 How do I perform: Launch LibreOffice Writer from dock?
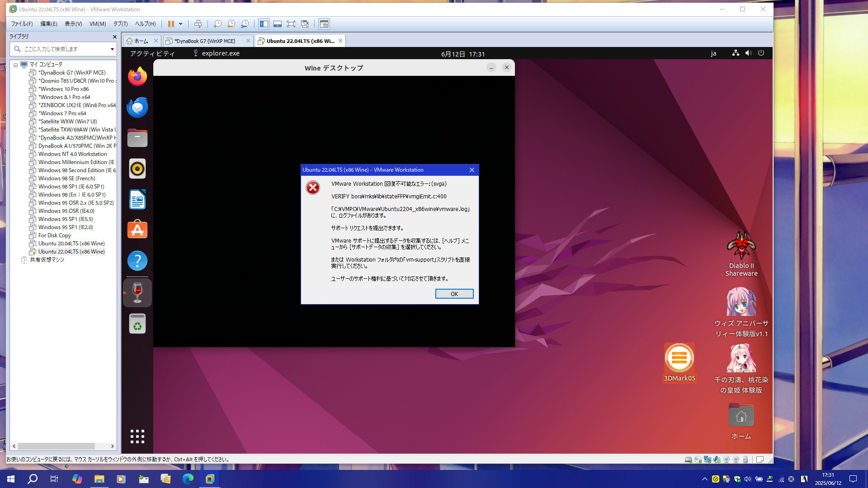click(137, 199)
